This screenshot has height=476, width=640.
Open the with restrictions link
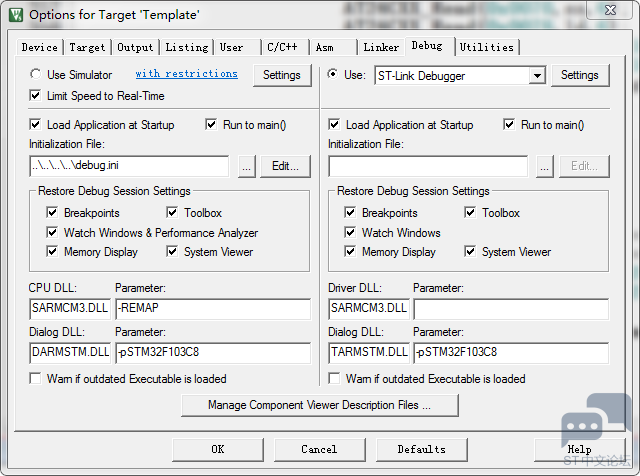(186, 74)
